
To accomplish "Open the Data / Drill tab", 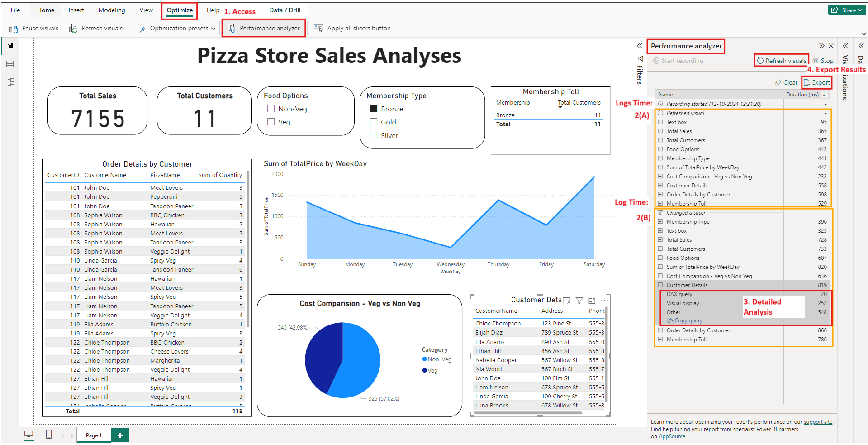I will point(285,10).
